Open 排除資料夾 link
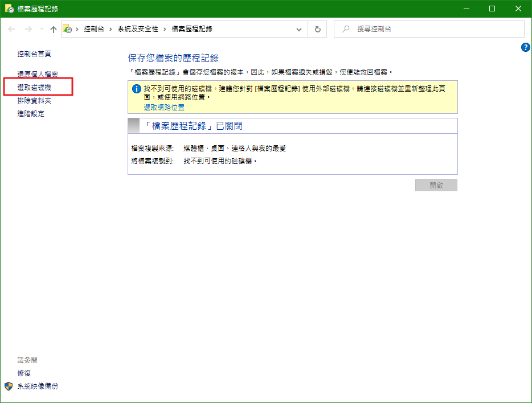 (x=34, y=101)
